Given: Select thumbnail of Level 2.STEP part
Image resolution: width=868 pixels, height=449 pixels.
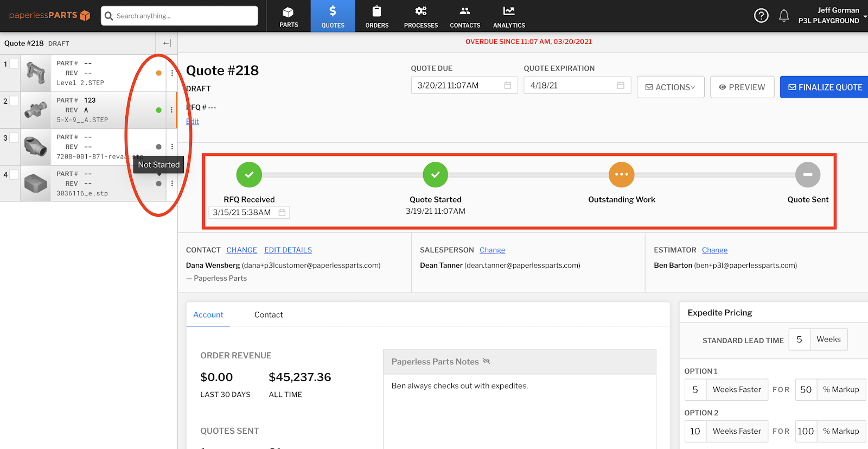Looking at the screenshot, I should point(35,73).
